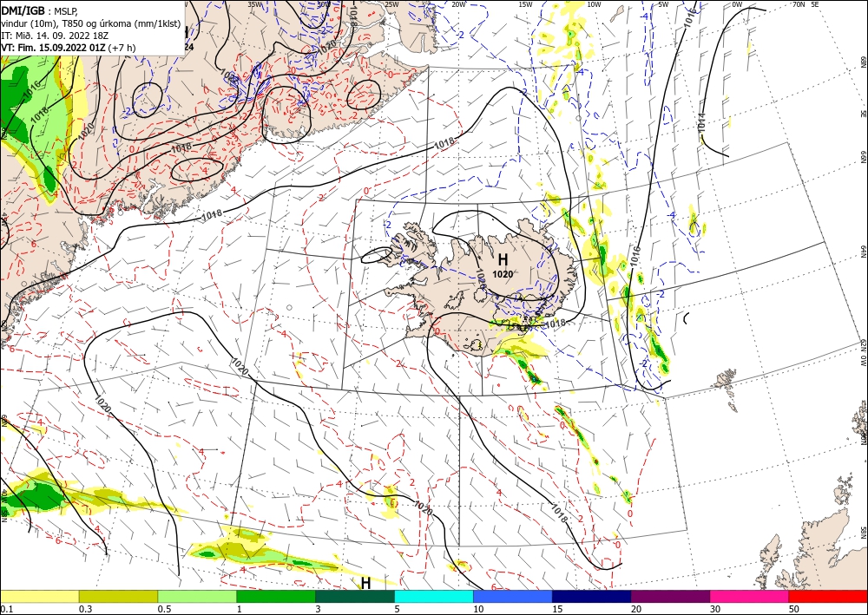Click the '1014' isobar label

700,122
